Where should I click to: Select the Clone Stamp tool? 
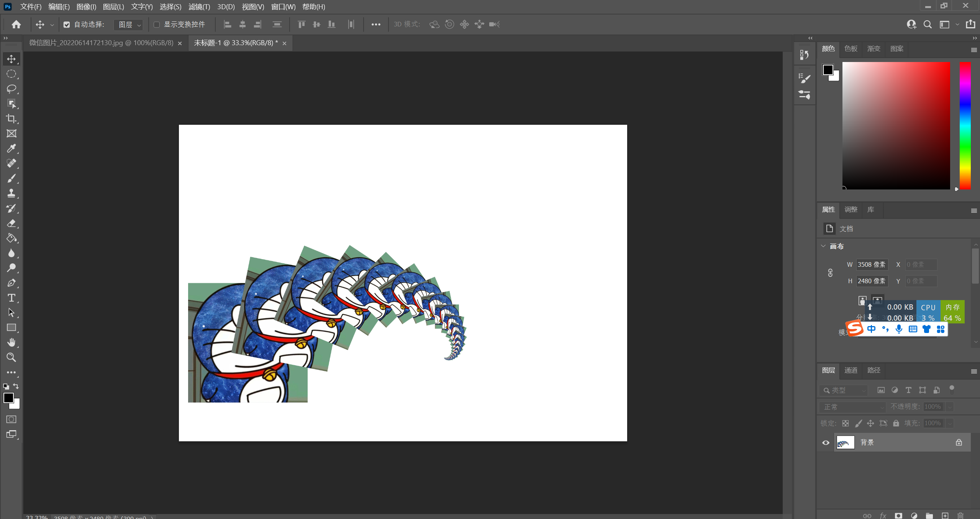pos(11,193)
